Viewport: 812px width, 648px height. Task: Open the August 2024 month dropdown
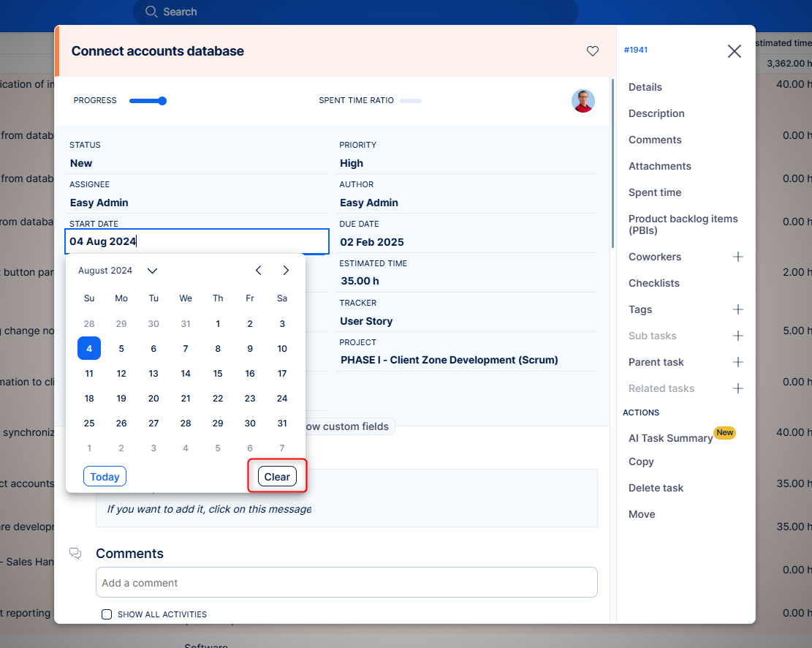(x=152, y=271)
